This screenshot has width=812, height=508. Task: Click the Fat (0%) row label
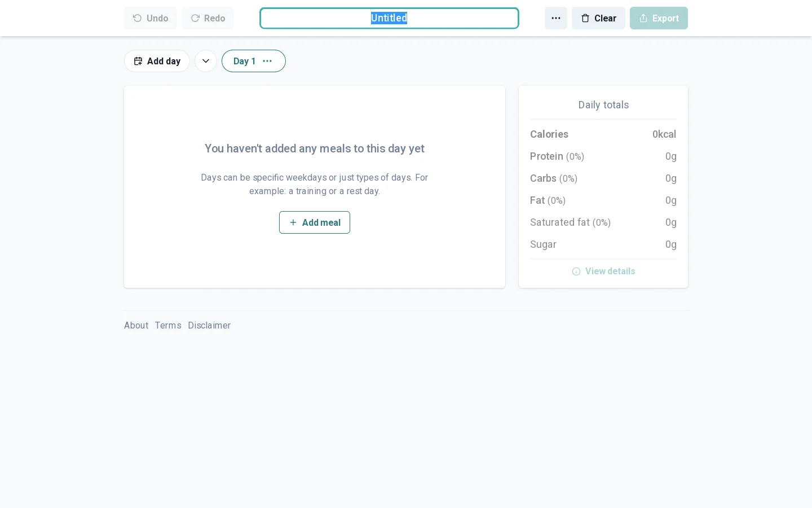point(548,200)
